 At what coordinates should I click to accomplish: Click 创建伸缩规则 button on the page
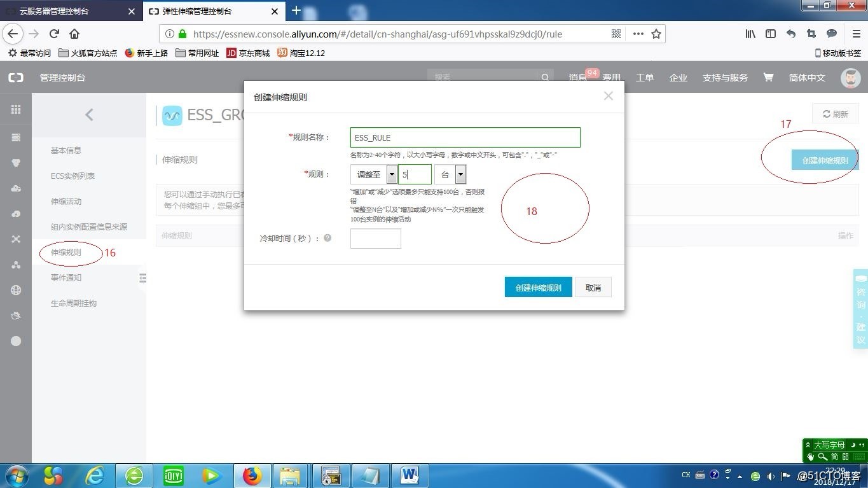825,160
